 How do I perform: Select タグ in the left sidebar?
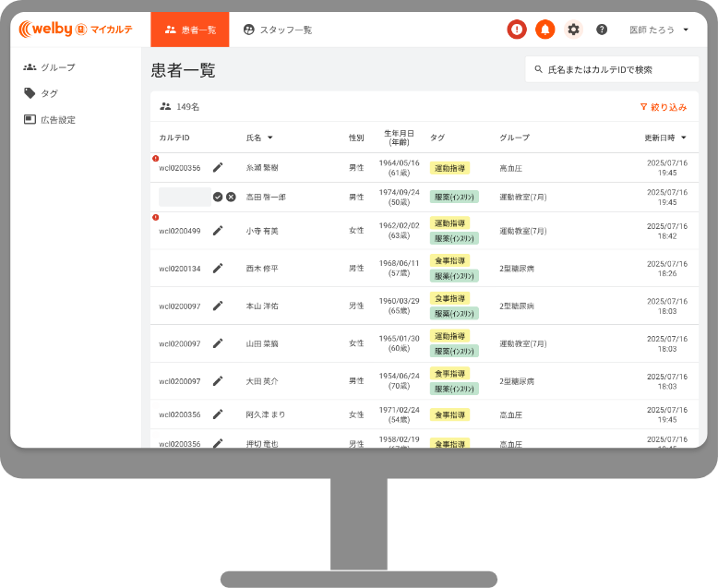tap(48, 93)
